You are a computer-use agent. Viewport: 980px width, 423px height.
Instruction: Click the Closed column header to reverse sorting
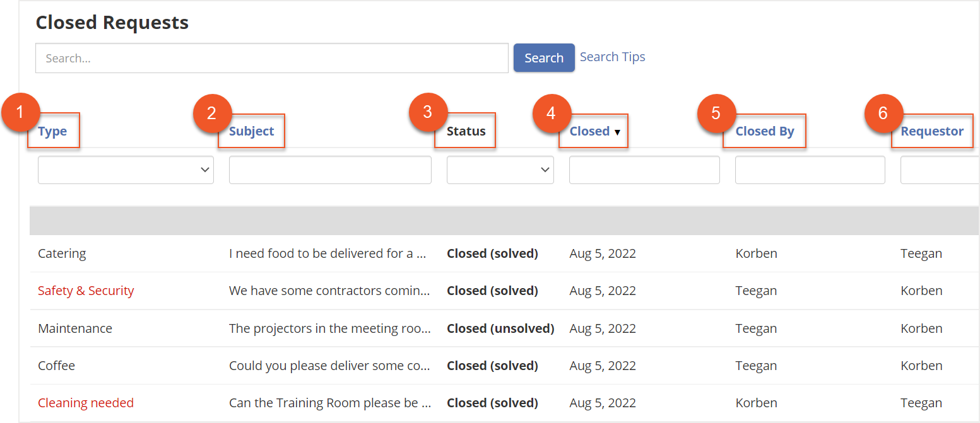(589, 131)
